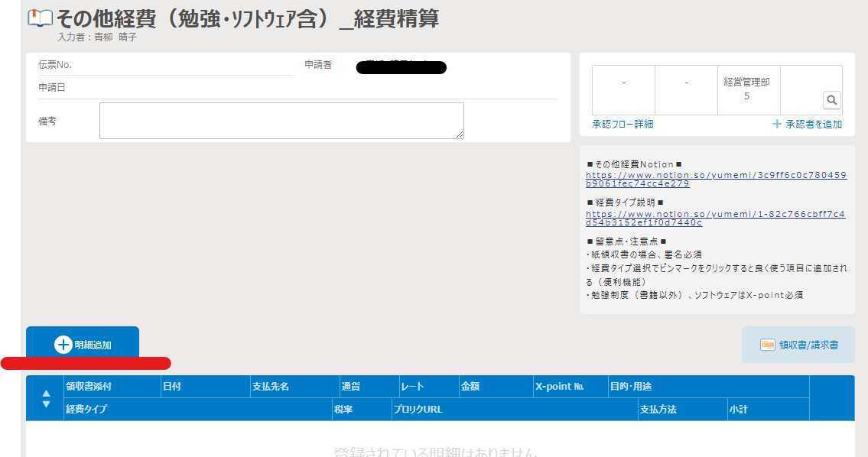Click into the 備考 text area
Viewport: 868px width, 457px height.
[x=281, y=121]
